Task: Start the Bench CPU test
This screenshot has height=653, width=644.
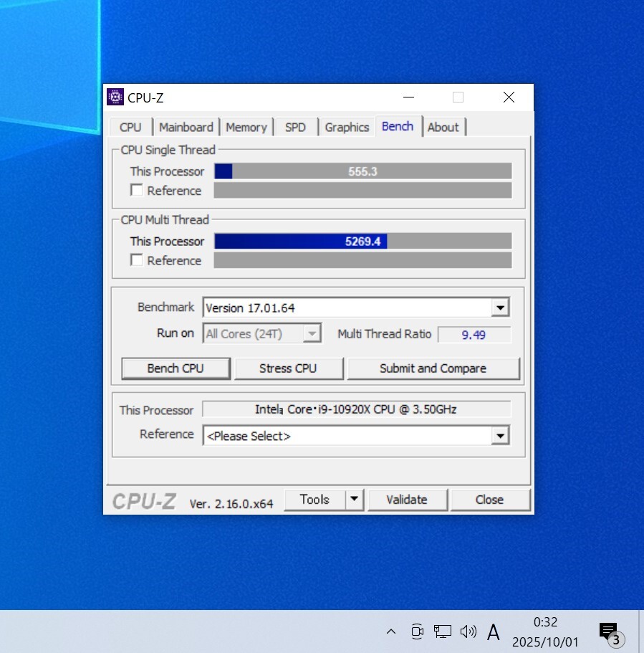Action: click(176, 368)
